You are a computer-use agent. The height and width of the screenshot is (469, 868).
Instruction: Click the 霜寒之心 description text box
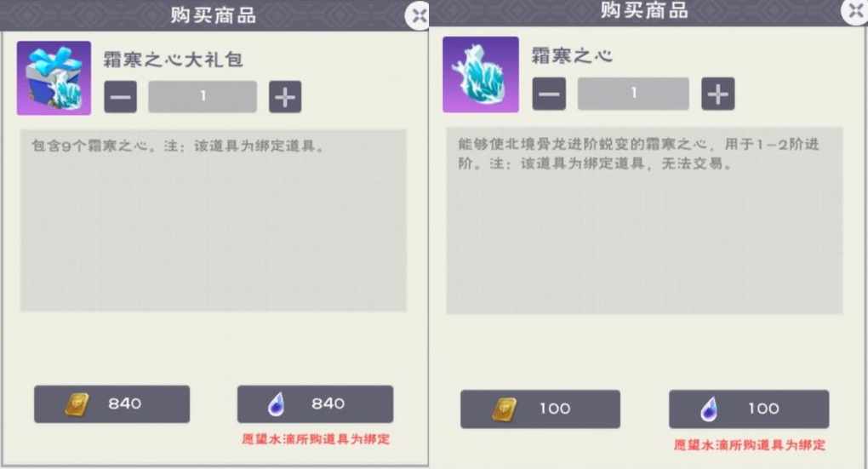point(644,220)
